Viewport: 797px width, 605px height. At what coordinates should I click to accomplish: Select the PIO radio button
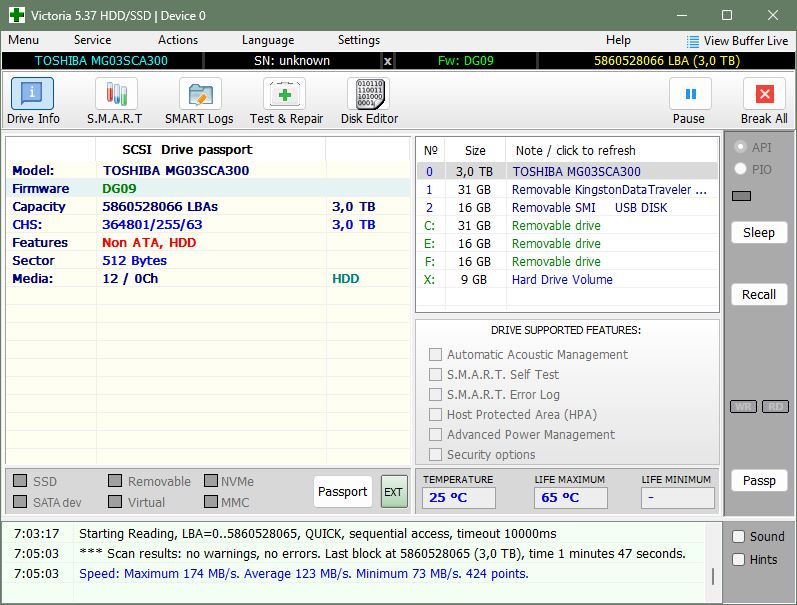tap(741, 169)
